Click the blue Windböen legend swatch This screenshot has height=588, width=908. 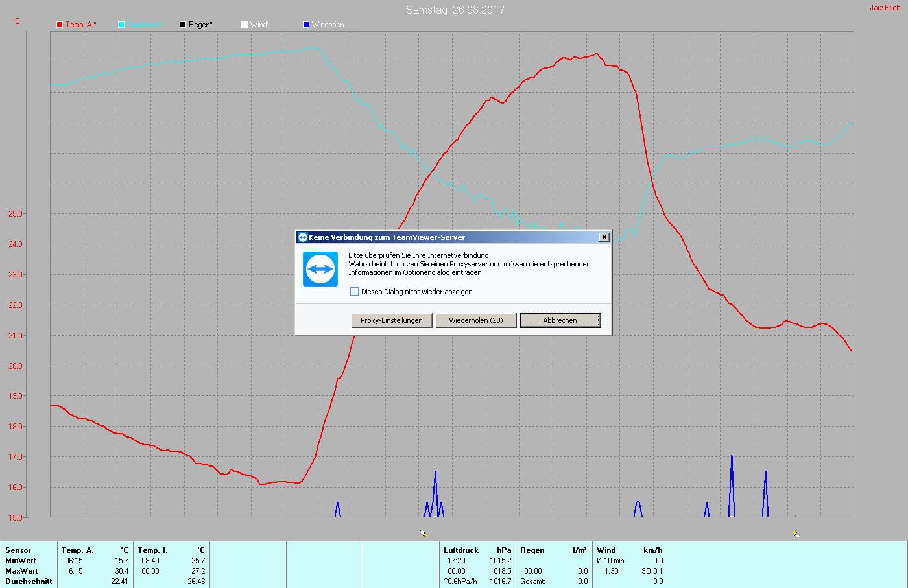tap(306, 25)
